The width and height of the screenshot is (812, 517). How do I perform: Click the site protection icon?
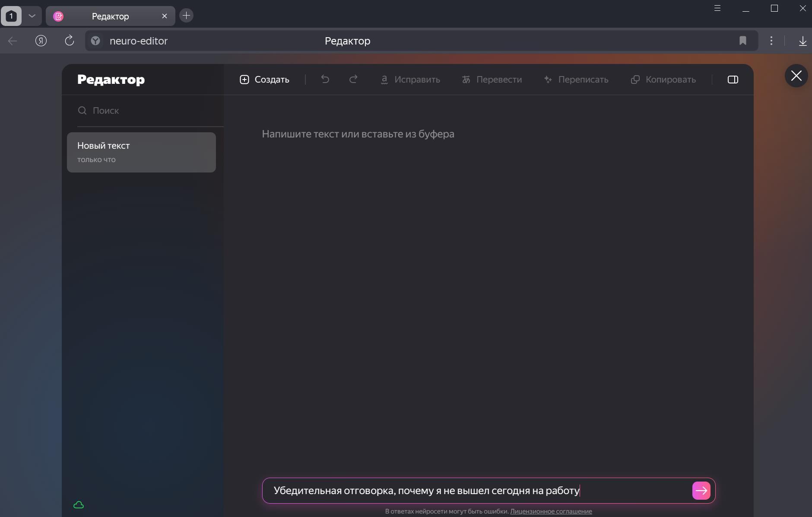(96, 41)
